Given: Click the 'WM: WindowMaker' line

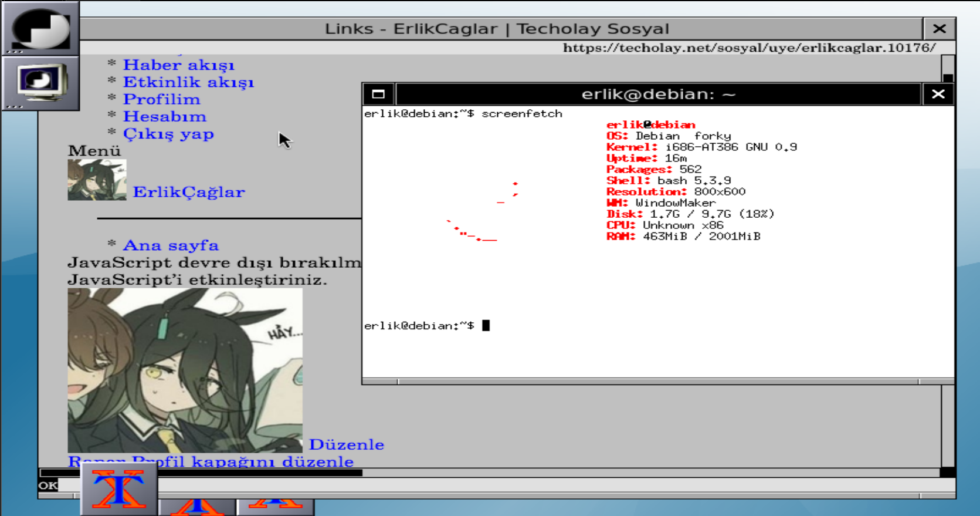Looking at the screenshot, I should pyautogui.click(x=661, y=203).
